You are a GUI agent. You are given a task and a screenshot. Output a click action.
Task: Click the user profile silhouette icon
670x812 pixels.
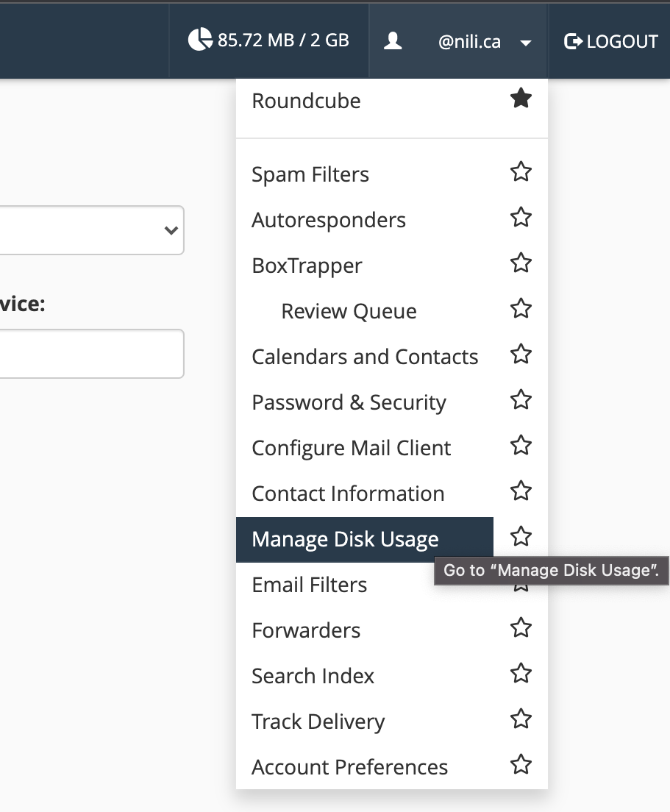(393, 40)
